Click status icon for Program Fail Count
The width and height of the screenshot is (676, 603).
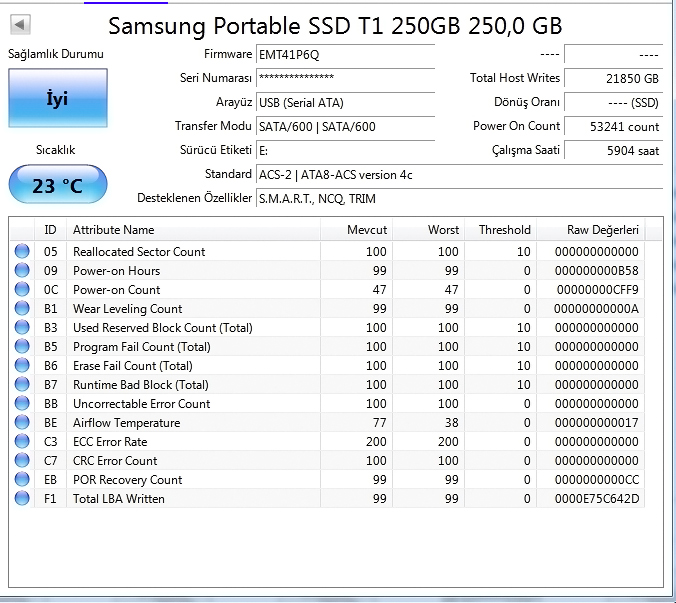tap(22, 346)
